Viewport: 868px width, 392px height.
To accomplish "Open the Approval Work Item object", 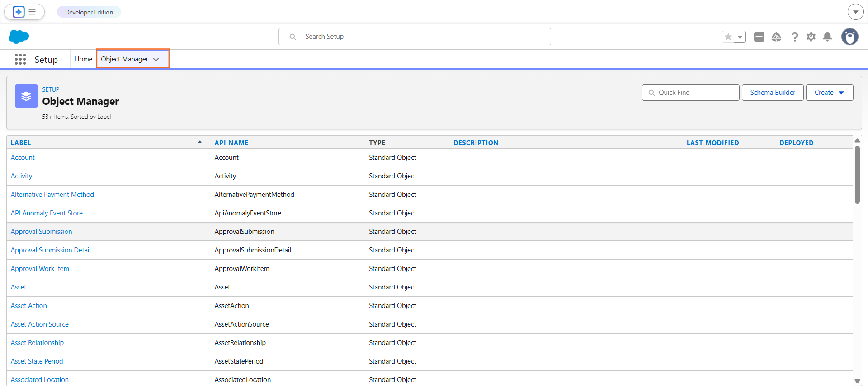I will coord(40,269).
